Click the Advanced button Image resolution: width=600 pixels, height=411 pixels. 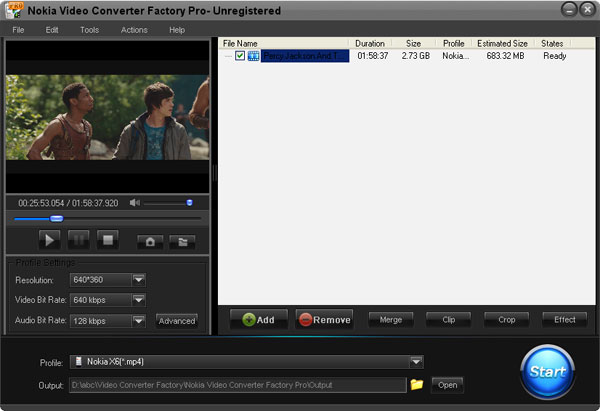point(177,321)
